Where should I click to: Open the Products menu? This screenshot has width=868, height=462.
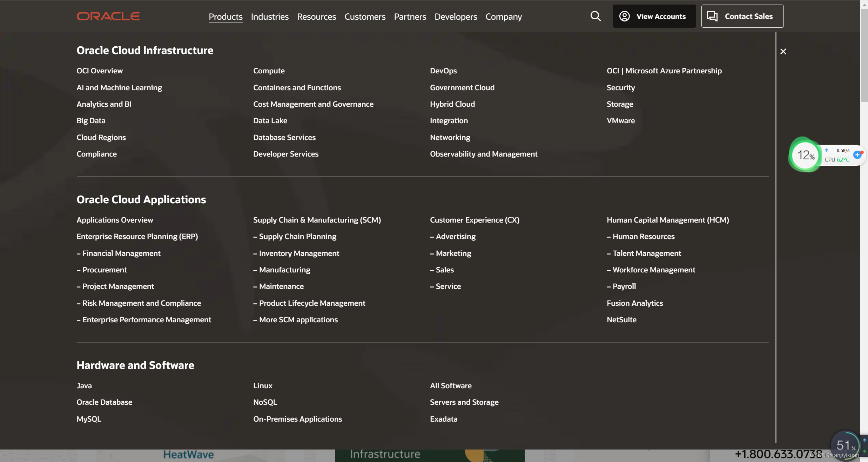(226, 16)
